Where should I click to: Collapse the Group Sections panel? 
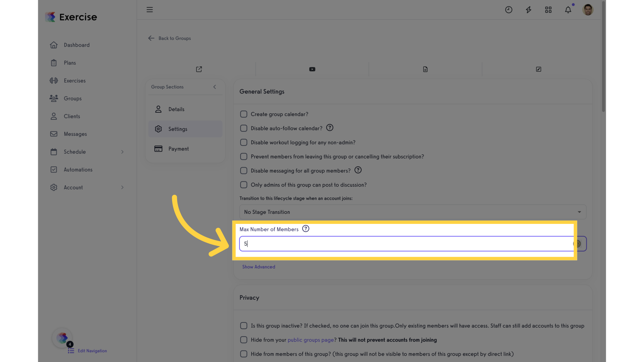(215, 87)
